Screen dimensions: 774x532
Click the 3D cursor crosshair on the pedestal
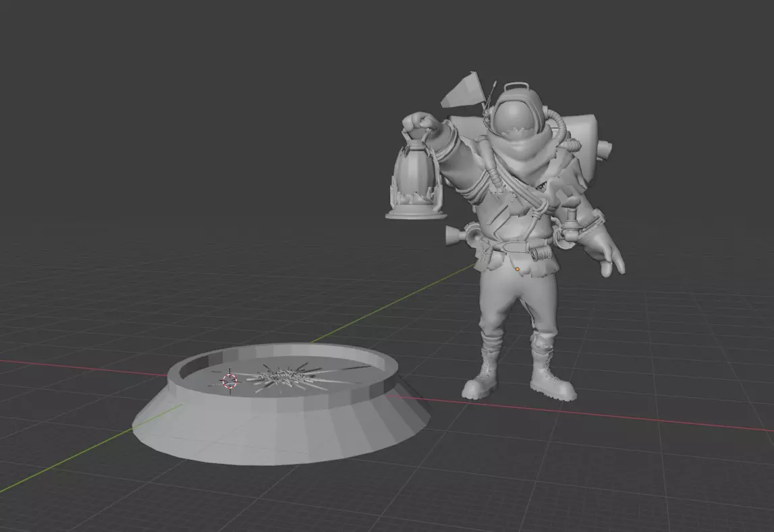click(230, 381)
